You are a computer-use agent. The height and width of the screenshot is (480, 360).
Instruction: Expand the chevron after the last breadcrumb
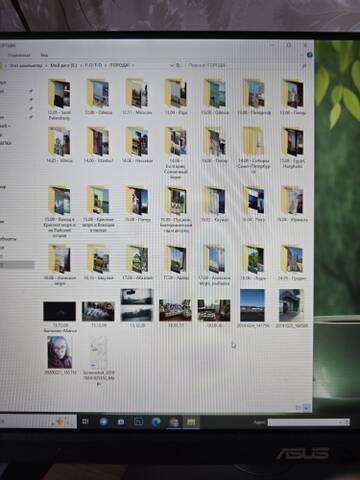[133, 66]
